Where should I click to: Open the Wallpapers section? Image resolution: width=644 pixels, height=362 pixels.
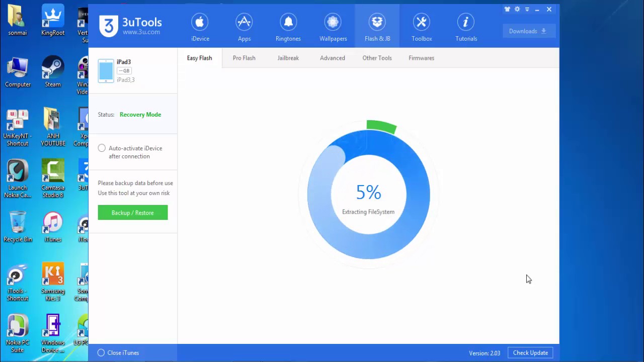coord(333,27)
